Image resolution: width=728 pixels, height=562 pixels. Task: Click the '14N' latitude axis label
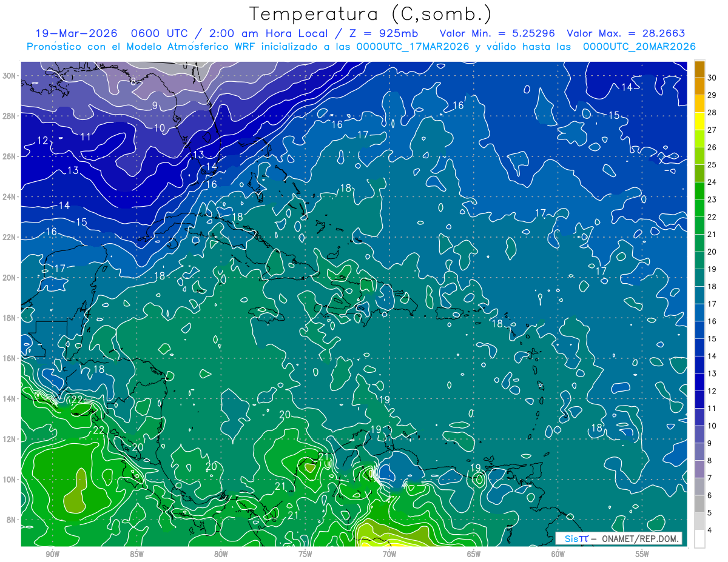(10, 399)
